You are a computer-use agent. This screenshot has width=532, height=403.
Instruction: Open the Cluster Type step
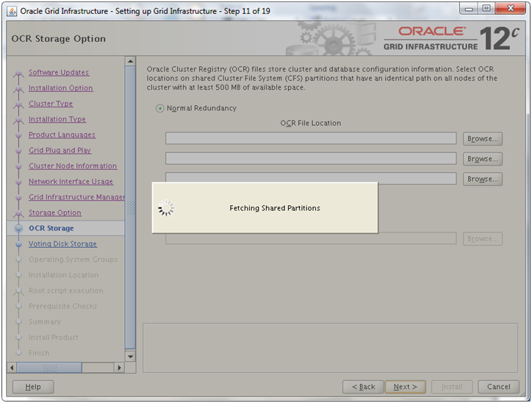point(51,104)
